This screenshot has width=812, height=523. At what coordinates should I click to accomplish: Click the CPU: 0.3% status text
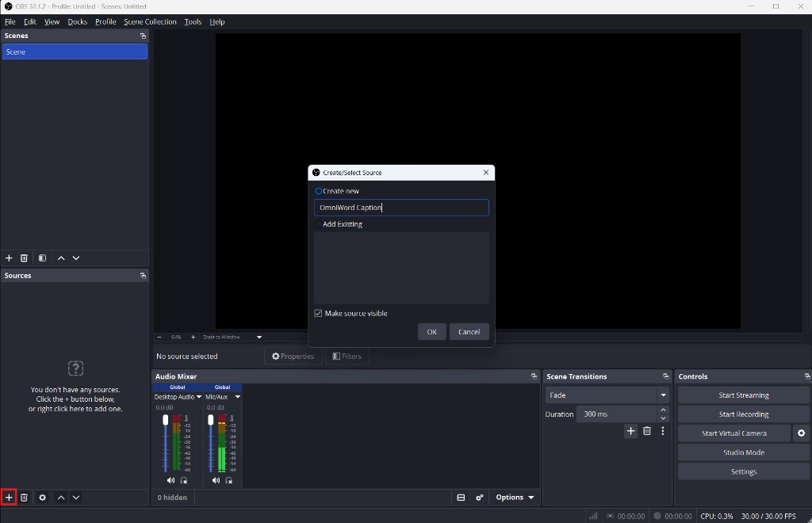pos(717,517)
